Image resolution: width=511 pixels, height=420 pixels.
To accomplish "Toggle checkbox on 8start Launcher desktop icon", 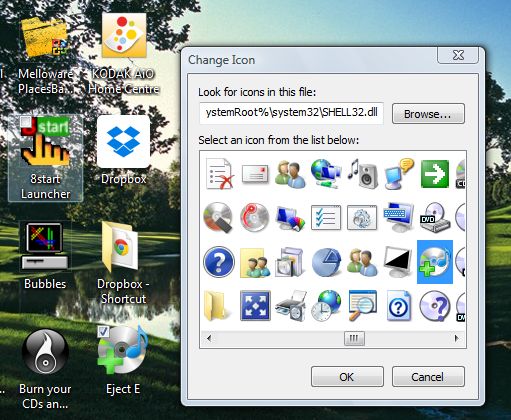I will point(25,122).
